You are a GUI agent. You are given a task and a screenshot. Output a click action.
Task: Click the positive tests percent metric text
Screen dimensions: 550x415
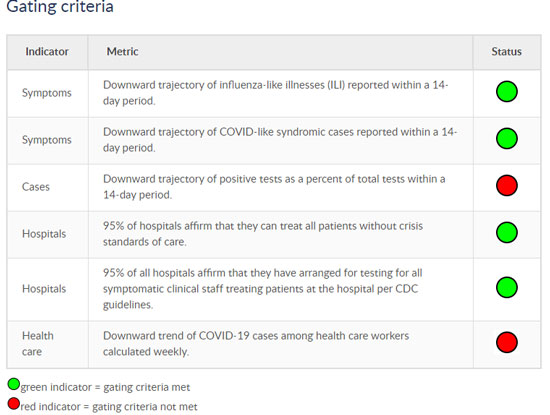coord(274,187)
